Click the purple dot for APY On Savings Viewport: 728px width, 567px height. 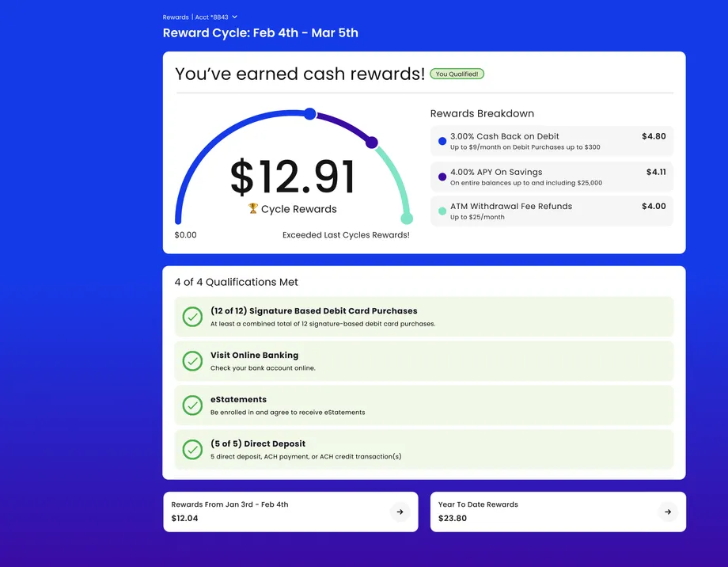point(442,177)
